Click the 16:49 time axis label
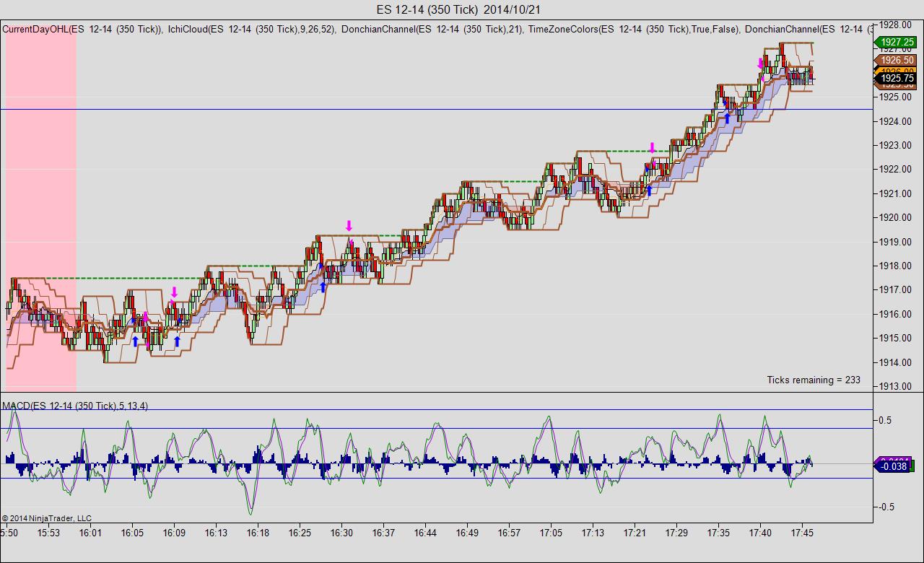Screen dimensions: 924x563 coord(467,533)
